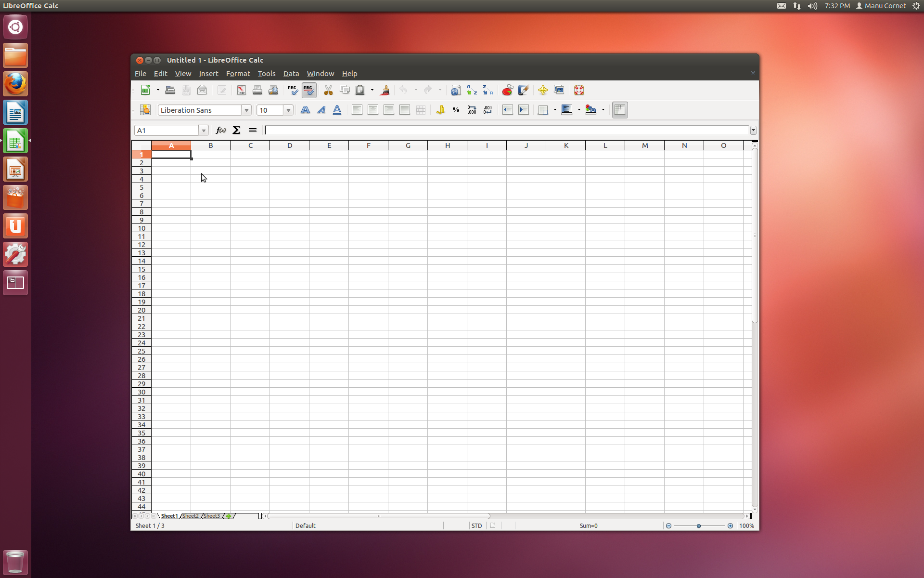Click the STD selection mode indicator
Viewport: 924px width, 578px height.
pos(476,525)
